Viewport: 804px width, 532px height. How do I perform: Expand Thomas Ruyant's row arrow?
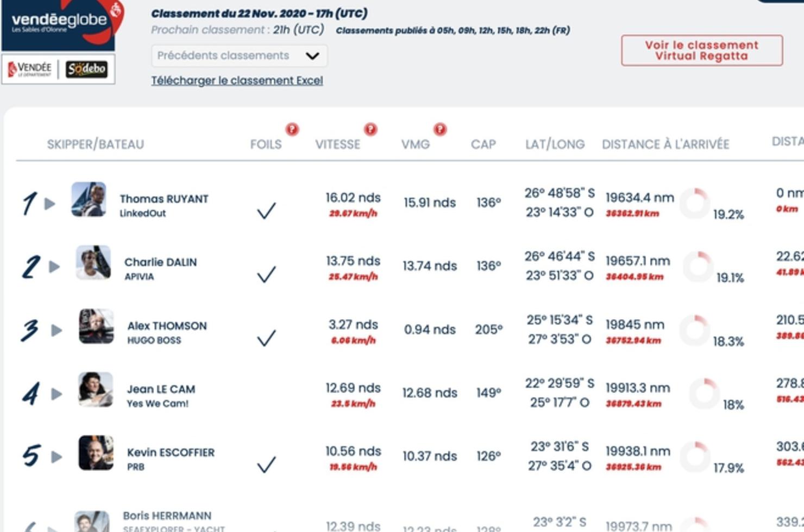click(x=50, y=204)
